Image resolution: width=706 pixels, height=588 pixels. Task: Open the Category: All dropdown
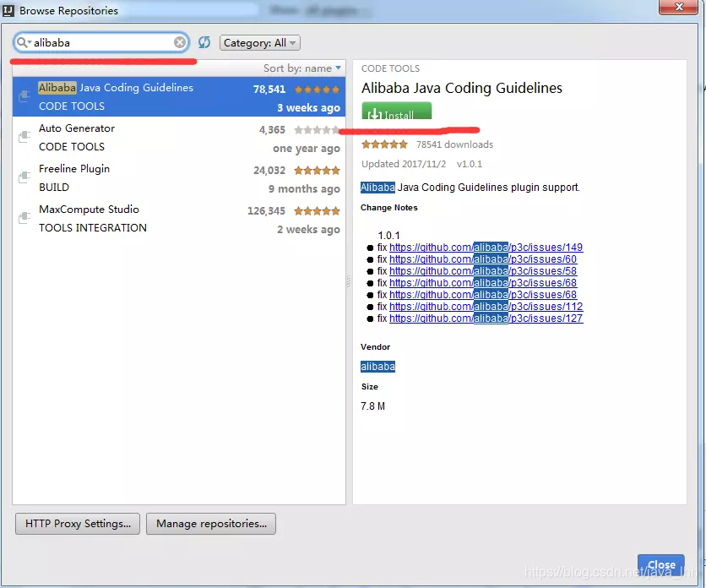pos(260,43)
